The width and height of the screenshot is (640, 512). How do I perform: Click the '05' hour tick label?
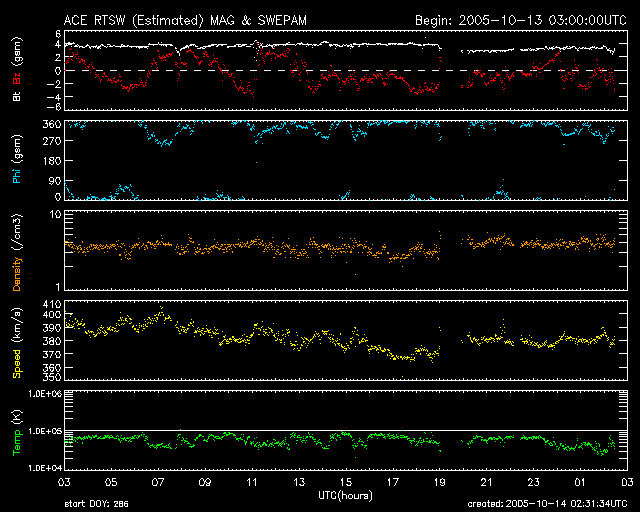tap(111, 483)
